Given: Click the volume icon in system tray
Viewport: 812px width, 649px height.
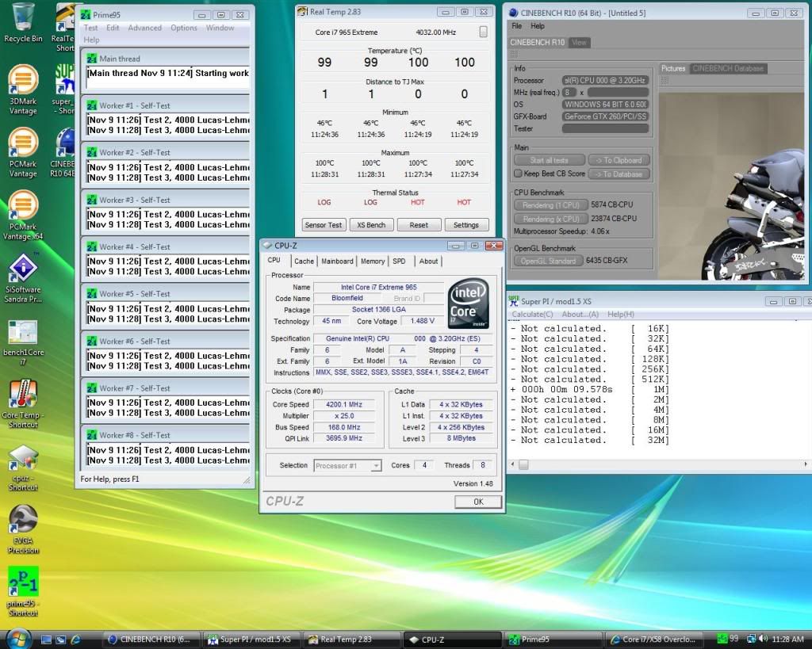Looking at the screenshot, I should pos(762,639).
